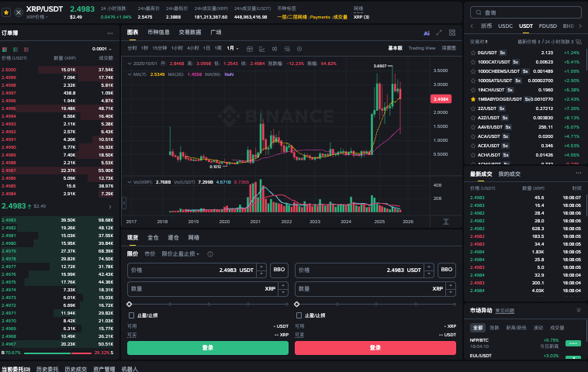Open chart layout grid icon
Viewport: 588px width, 372px height.
pyautogui.click(x=451, y=33)
